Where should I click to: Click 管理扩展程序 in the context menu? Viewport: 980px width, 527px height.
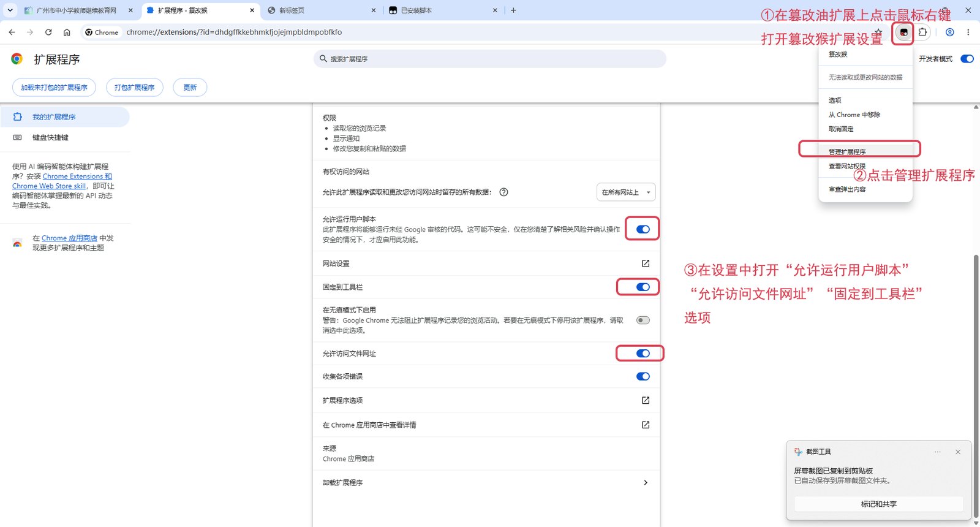pos(865,151)
